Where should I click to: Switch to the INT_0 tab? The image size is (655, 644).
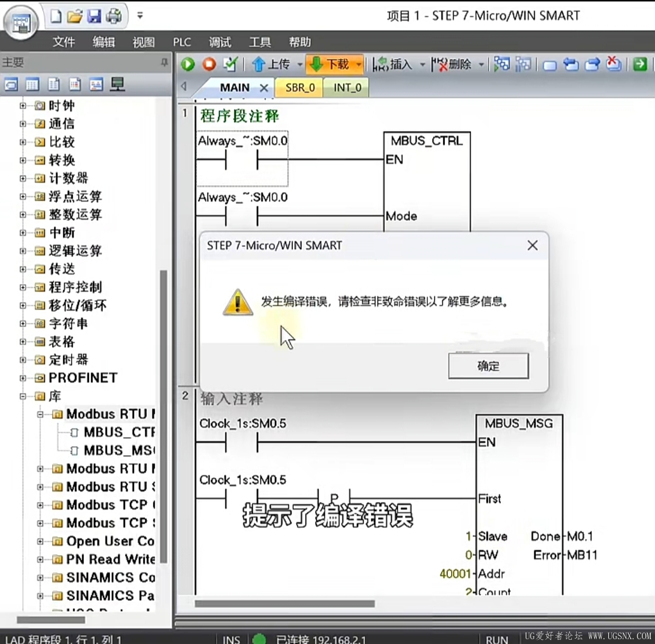[x=347, y=87]
